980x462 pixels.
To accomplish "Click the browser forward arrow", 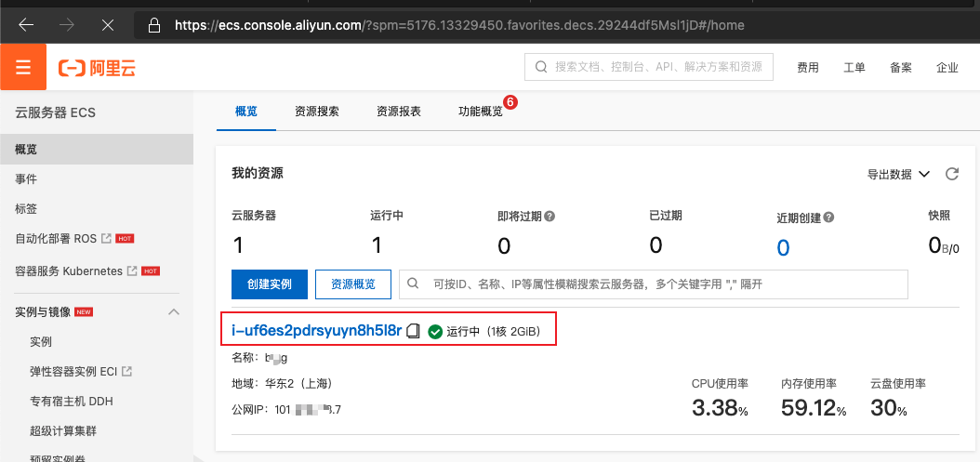I will point(67,25).
